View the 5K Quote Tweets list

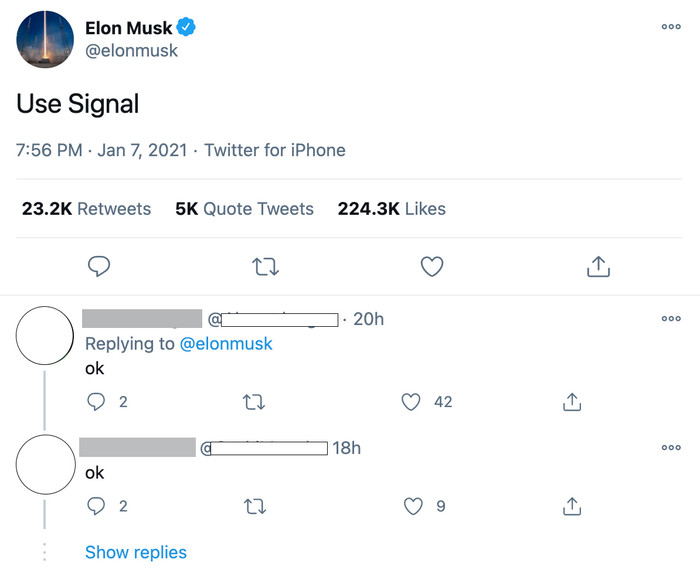coord(244,209)
